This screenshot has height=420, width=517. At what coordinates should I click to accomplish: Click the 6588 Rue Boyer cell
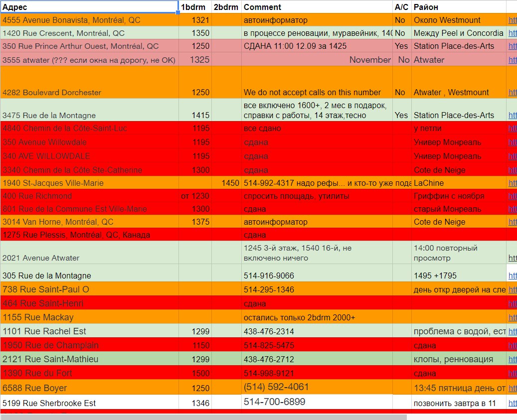[x=89, y=387]
